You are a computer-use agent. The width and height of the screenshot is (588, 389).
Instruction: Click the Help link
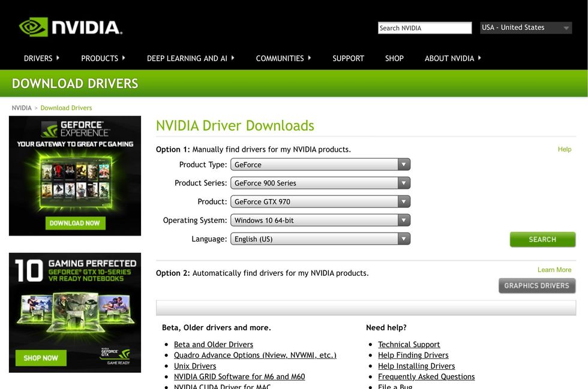[564, 149]
